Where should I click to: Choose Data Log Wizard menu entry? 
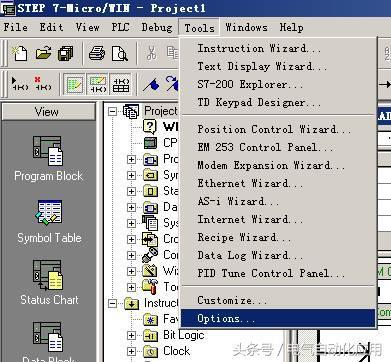click(279, 255)
